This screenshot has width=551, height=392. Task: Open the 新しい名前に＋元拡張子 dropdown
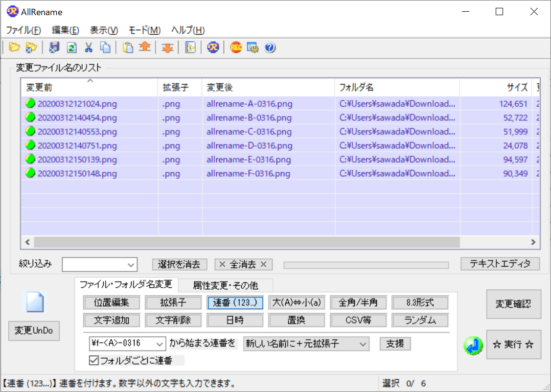tap(363, 344)
